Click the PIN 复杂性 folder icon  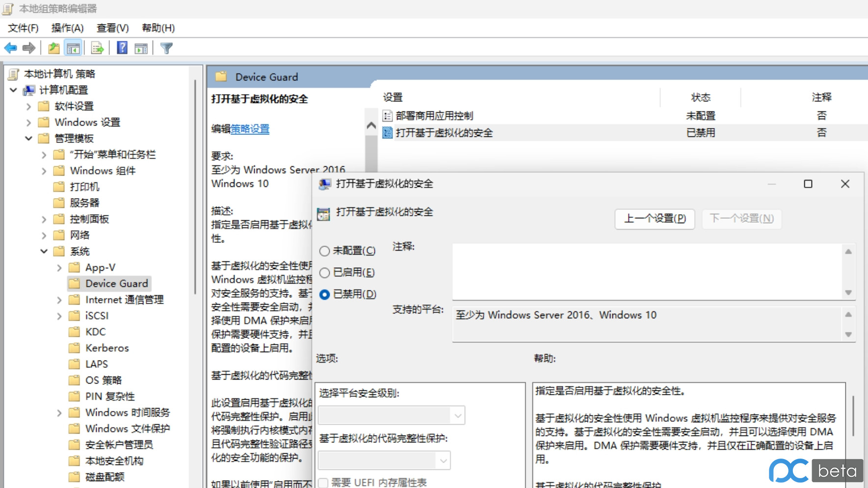[x=74, y=396]
